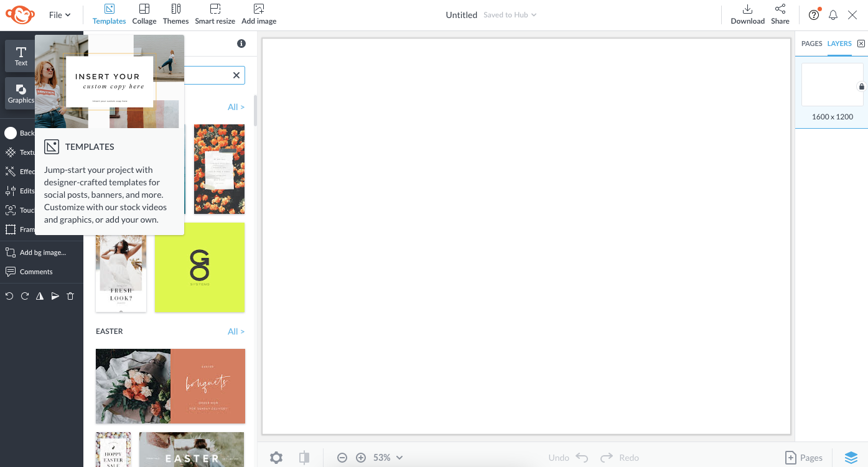This screenshot has width=868, height=467.
Task: Click bottom bar Redo
Action: click(x=620, y=458)
